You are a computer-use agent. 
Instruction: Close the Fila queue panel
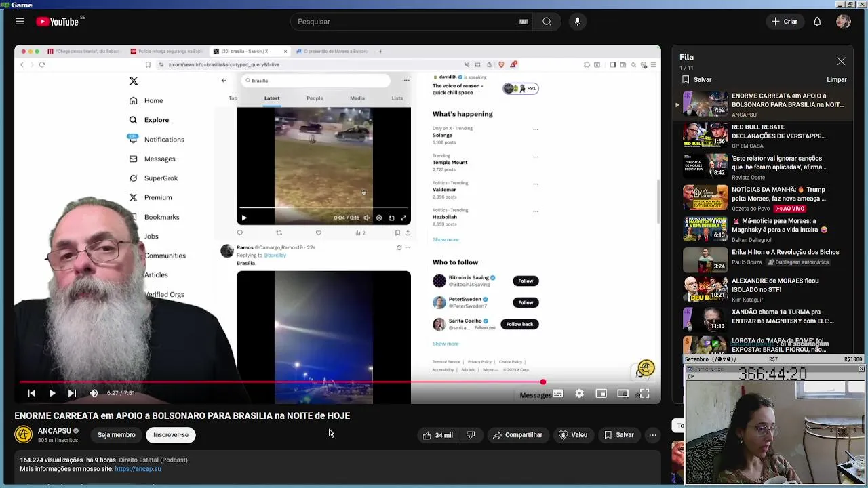coord(841,61)
